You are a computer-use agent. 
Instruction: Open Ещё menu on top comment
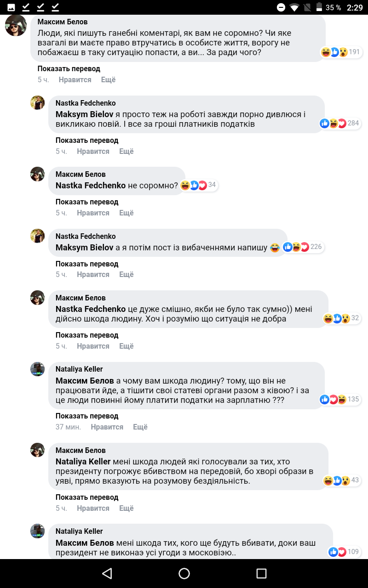pos(108,79)
